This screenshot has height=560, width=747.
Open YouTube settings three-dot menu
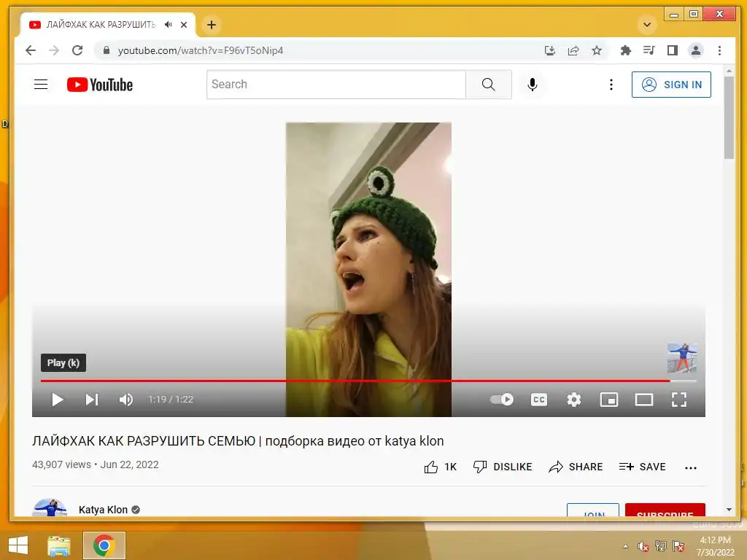(611, 85)
